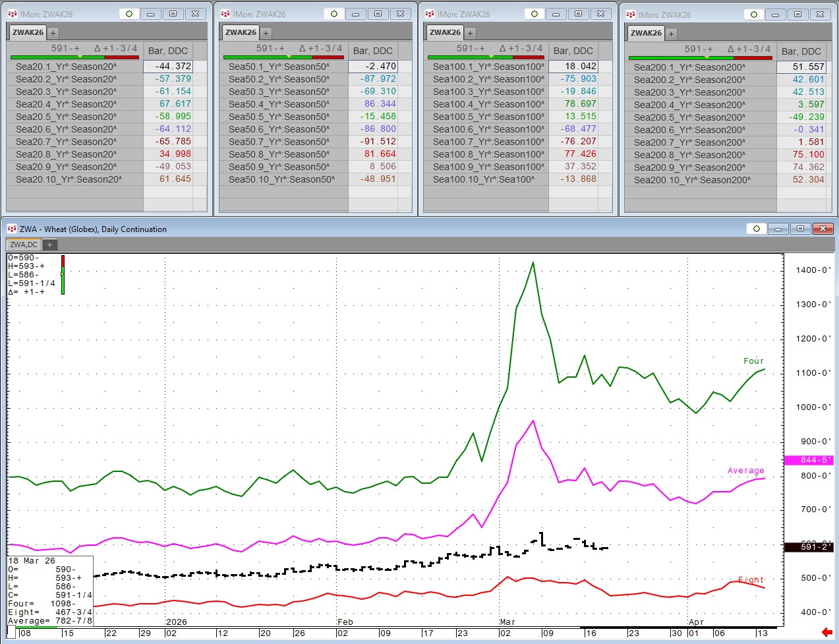Click the green-red range bar in the Season20 header

(x=74, y=57)
